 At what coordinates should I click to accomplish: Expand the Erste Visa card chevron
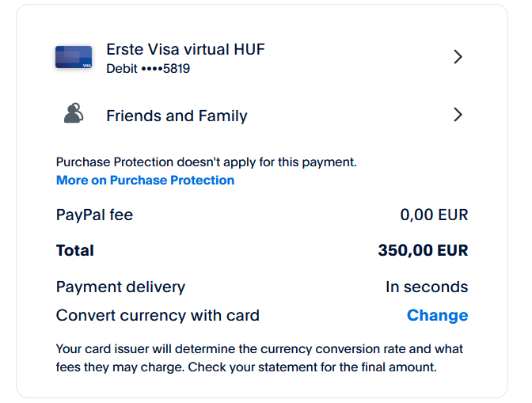pos(458,57)
